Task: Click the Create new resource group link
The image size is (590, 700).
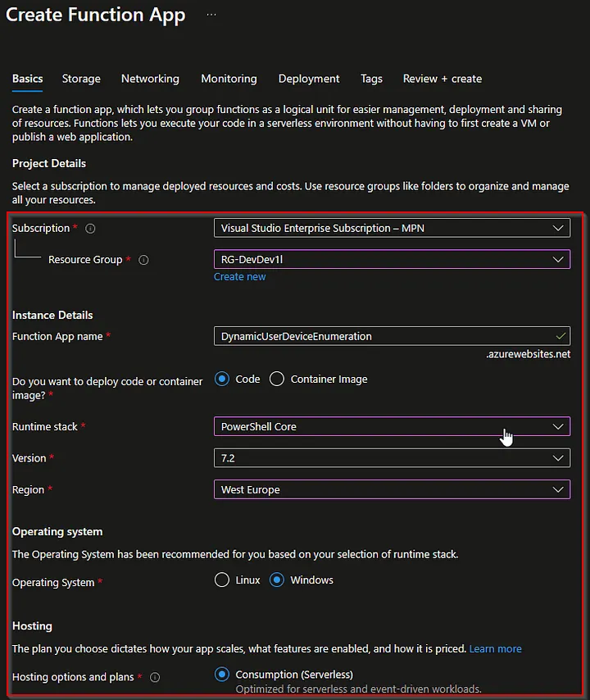Action: [239, 277]
